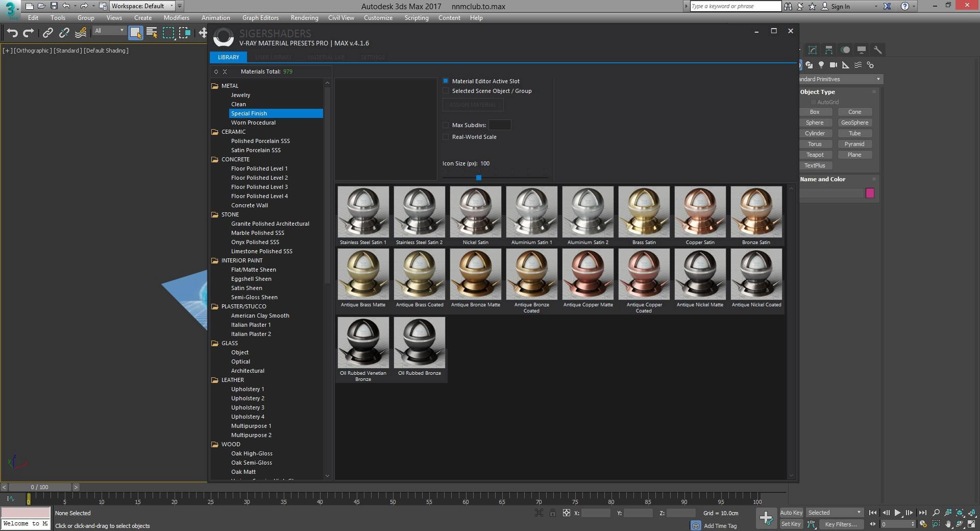Image resolution: width=980 pixels, height=531 pixels.
Task: Select Cameras category icon
Action: tap(834, 65)
